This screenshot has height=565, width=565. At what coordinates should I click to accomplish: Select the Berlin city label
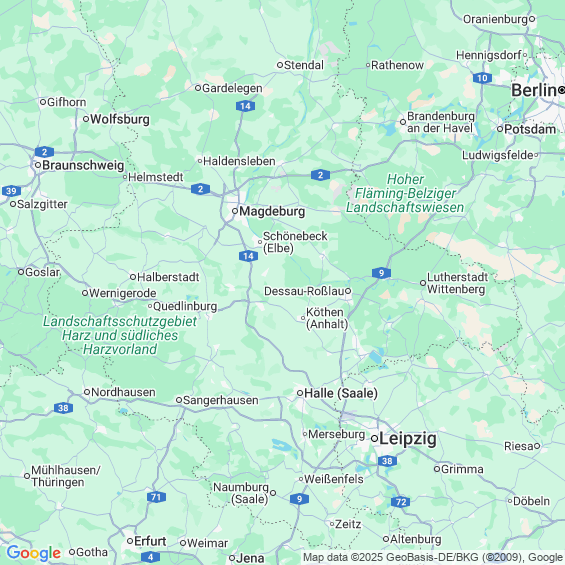coord(534,90)
